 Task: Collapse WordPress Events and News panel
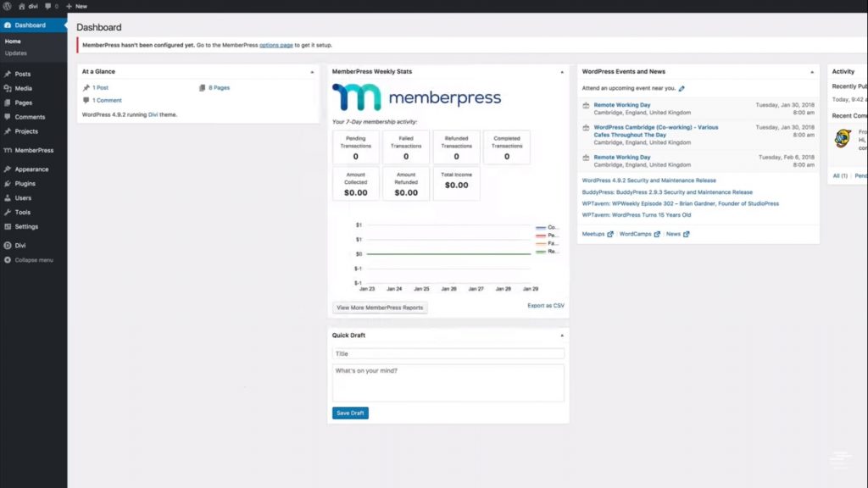pos(812,72)
